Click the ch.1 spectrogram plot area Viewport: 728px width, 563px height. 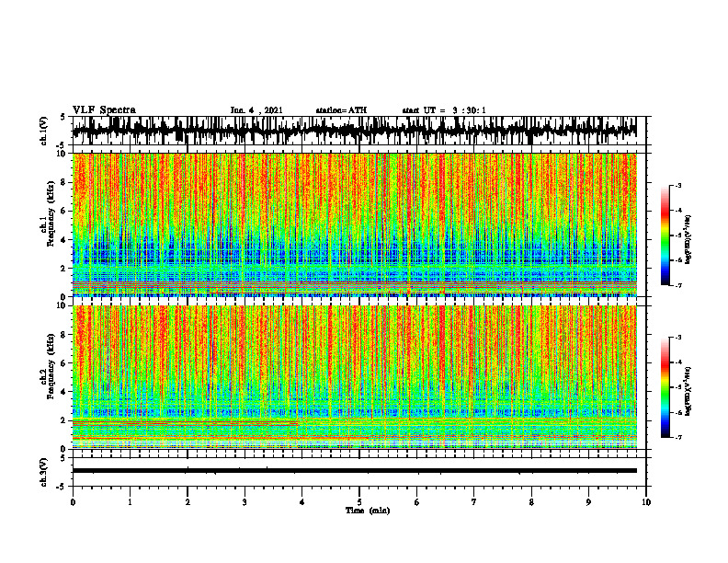pyautogui.click(x=354, y=224)
